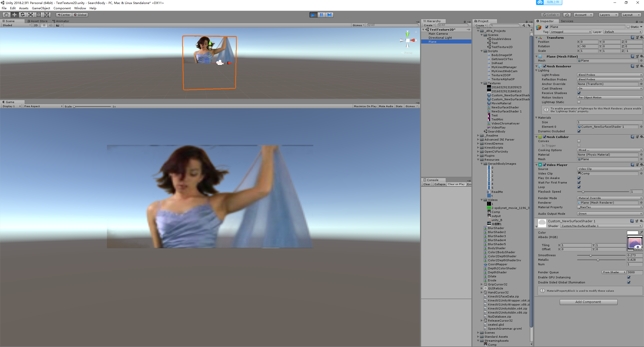Select the Rotate tool
Screen dimensions: 644x347
(x=22, y=15)
